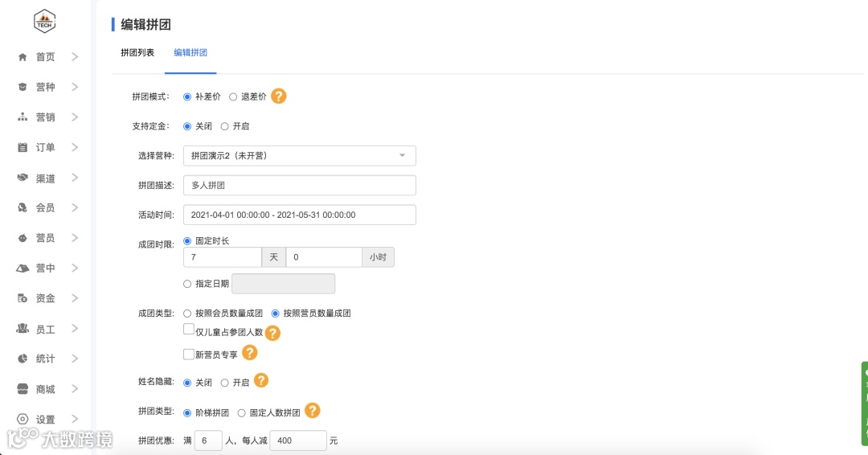Select 开启 for 姓名隐藏

point(224,383)
